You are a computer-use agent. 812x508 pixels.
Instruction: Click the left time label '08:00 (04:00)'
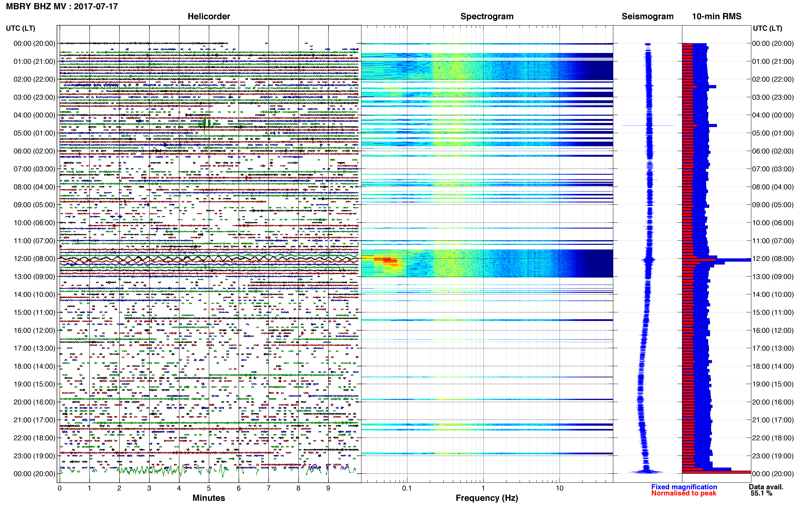point(34,187)
